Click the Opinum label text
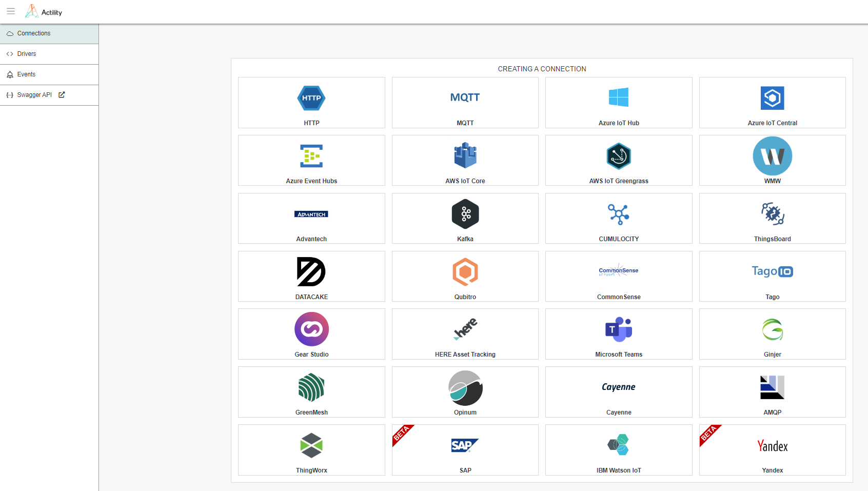This screenshot has height=491, width=868. point(465,413)
